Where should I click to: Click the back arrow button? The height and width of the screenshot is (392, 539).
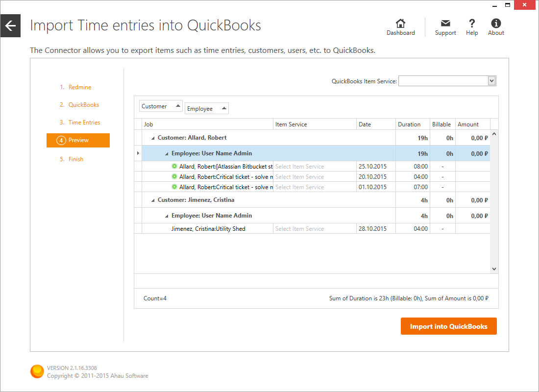coord(10,26)
